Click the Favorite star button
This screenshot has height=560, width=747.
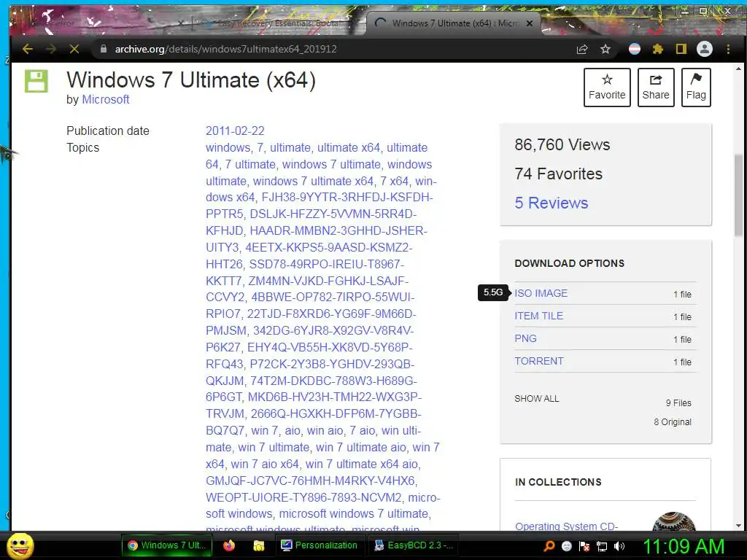coord(607,87)
